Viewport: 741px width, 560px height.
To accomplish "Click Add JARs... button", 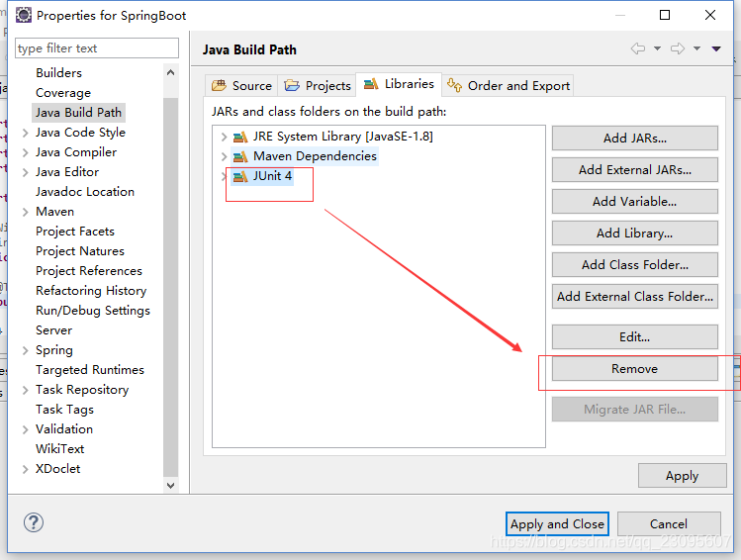I will (635, 138).
